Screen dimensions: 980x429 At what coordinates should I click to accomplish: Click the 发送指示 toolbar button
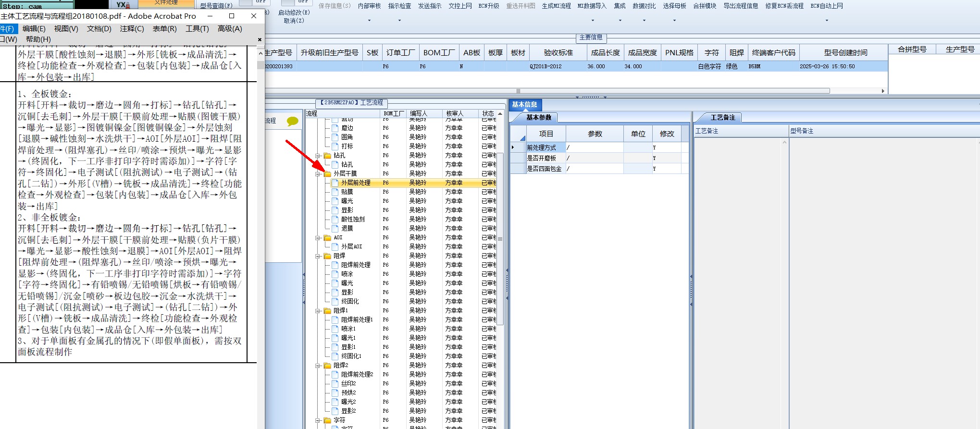pyautogui.click(x=430, y=6)
